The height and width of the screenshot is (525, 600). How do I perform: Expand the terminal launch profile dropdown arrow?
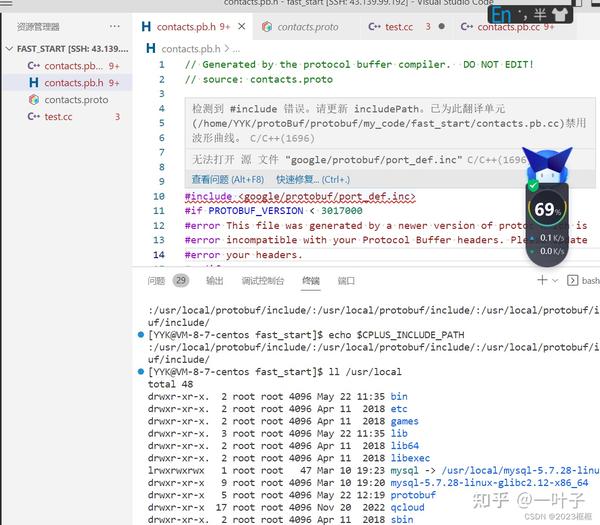pos(555,280)
